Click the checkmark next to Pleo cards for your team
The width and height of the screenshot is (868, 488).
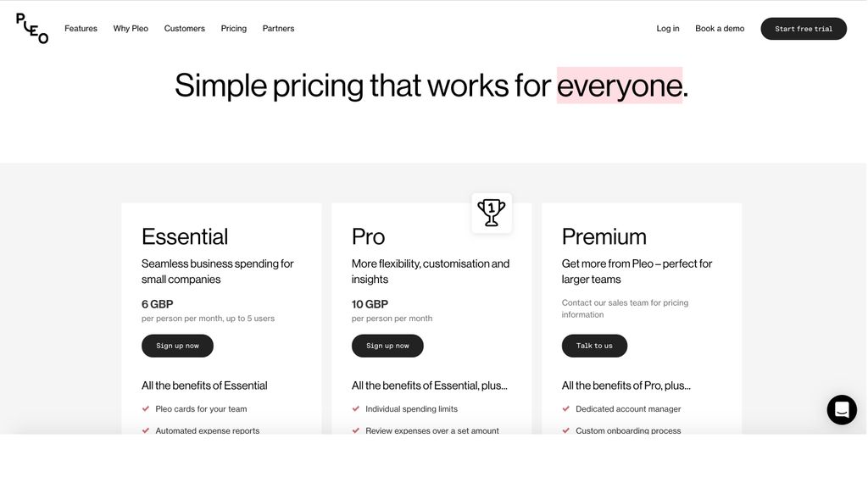click(x=144, y=408)
